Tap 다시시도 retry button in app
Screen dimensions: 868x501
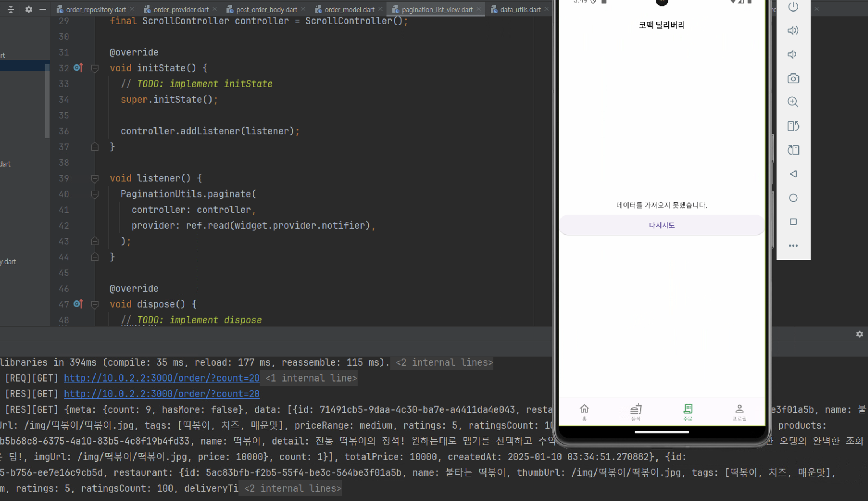point(662,225)
